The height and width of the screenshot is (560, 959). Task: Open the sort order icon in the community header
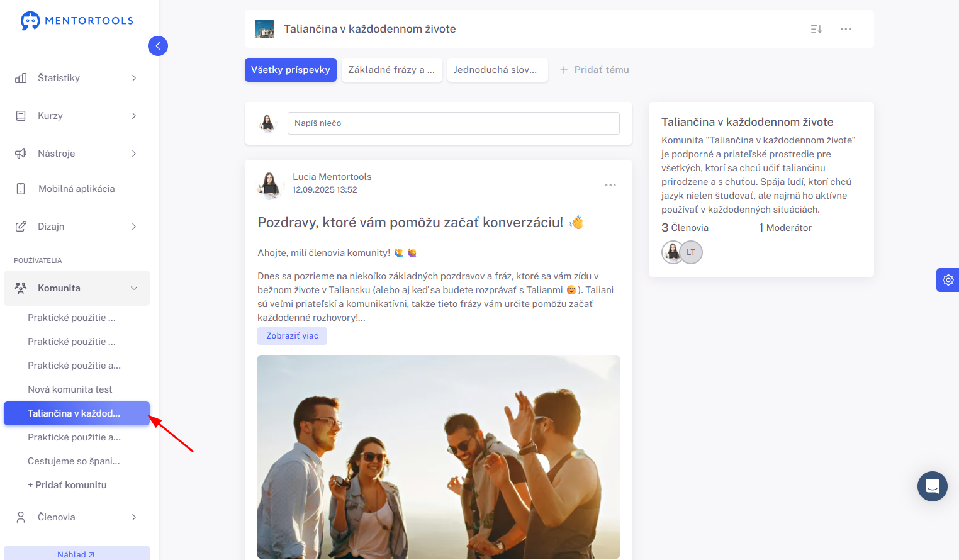click(x=816, y=29)
